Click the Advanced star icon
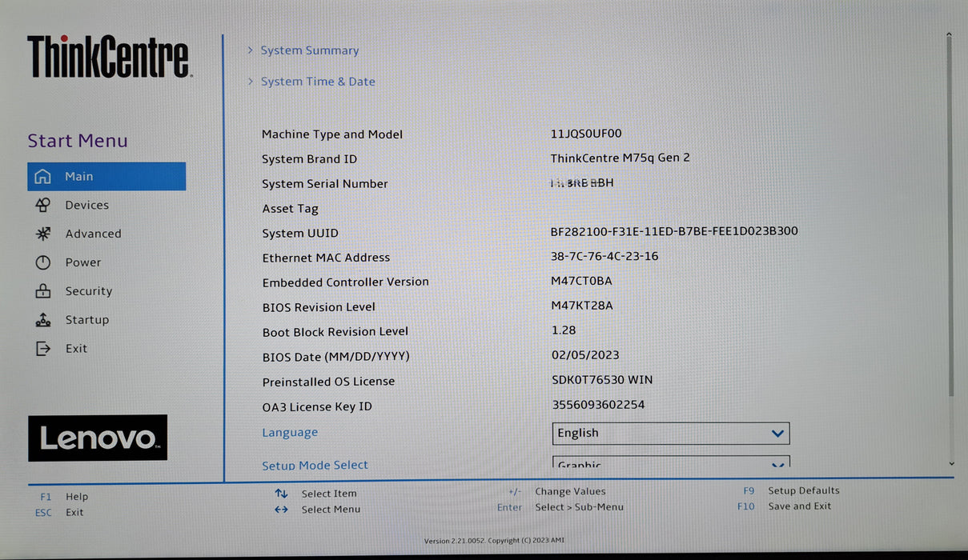 pos(43,234)
